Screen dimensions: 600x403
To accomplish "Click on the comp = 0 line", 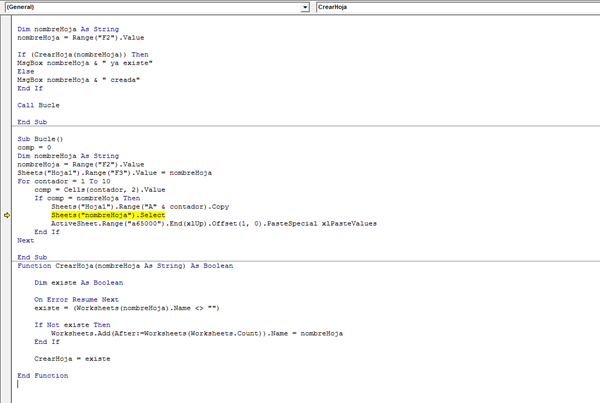I will [34, 147].
